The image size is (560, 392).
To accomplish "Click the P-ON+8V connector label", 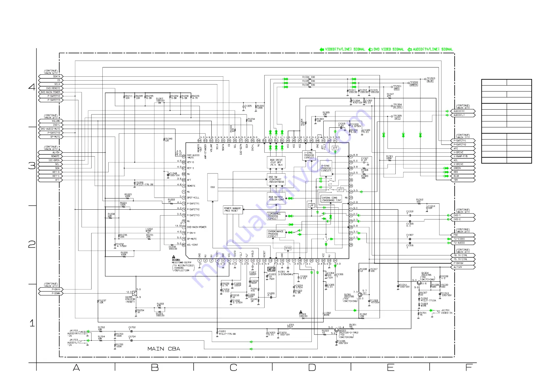I will point(458,263).
